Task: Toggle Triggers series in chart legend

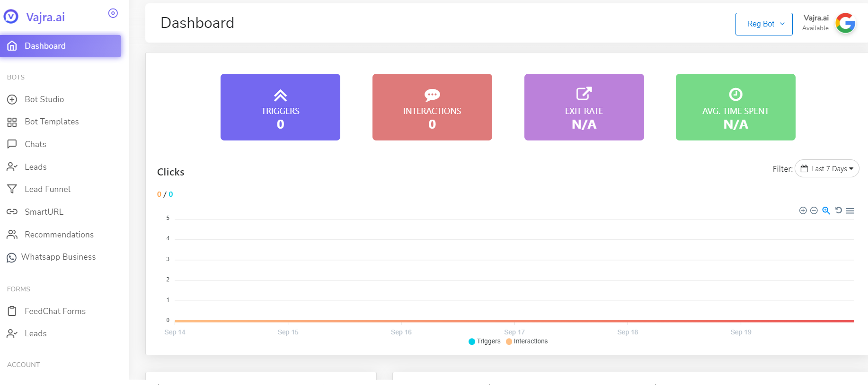Action: click(x=484, y=341)
